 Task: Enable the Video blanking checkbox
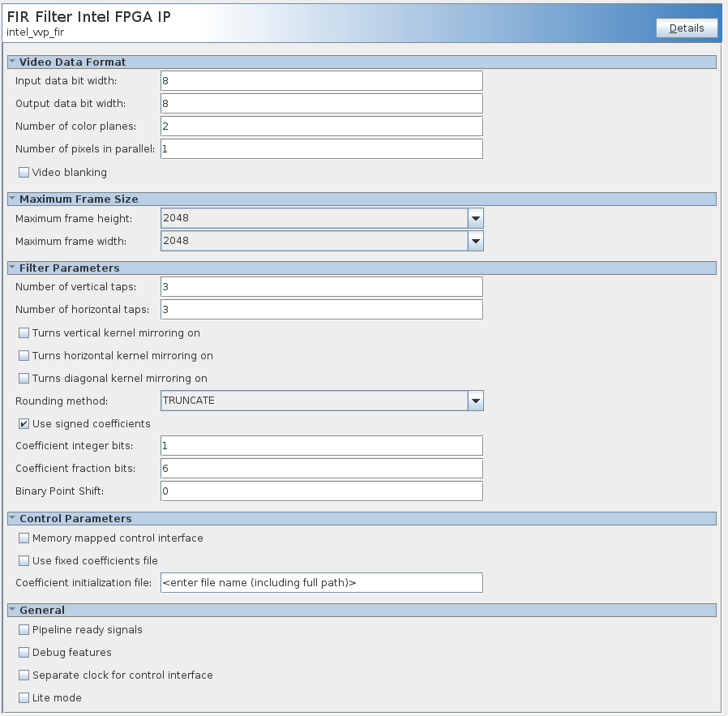click(x=24, y=173)
